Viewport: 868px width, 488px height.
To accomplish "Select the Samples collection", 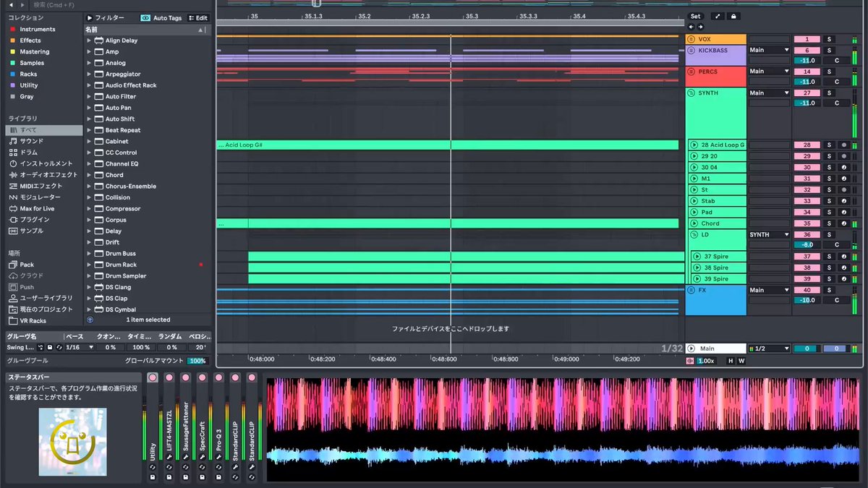I will coord(32,63).
